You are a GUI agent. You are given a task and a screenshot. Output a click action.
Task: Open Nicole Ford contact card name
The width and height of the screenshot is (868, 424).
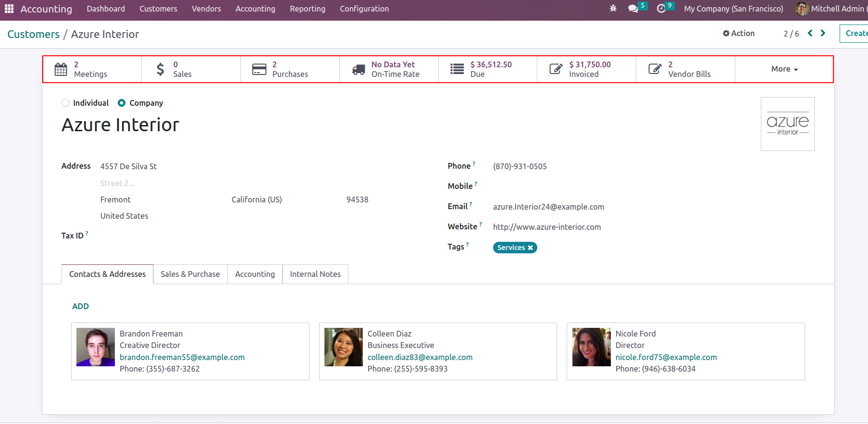pos(635,334)
